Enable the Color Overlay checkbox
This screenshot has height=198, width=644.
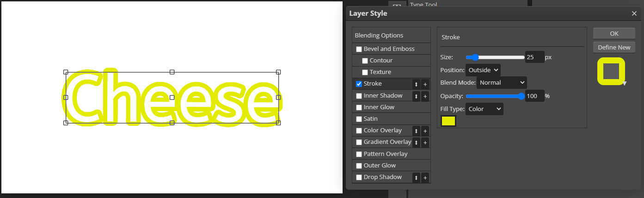359,130
